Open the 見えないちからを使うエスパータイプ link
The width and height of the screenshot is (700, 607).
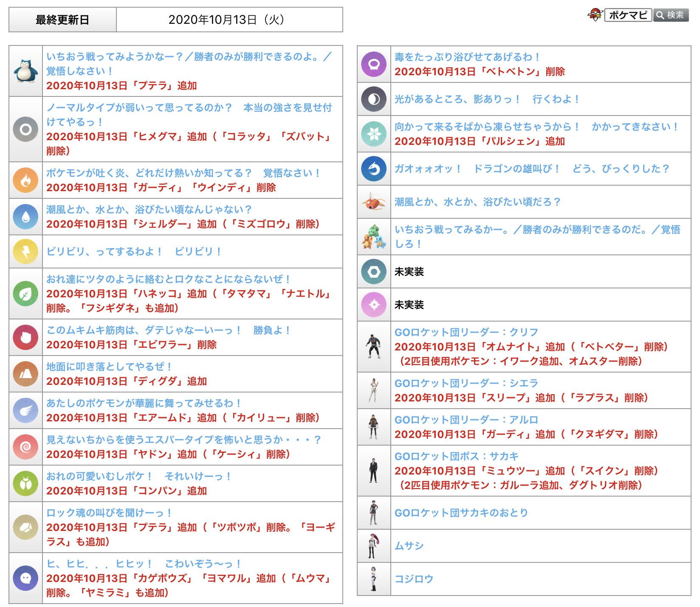(183, 440)
